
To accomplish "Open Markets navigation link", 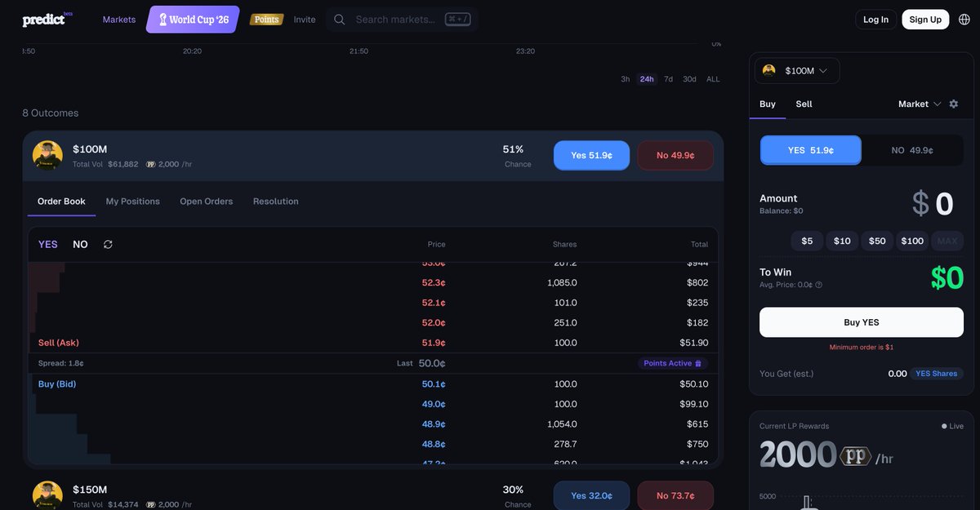I will coord(119,20).
